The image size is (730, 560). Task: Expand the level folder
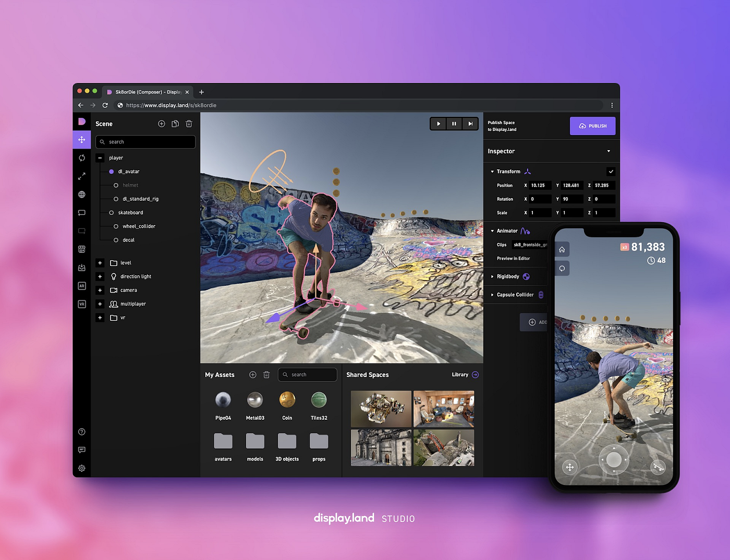click(x=100, y=263)
